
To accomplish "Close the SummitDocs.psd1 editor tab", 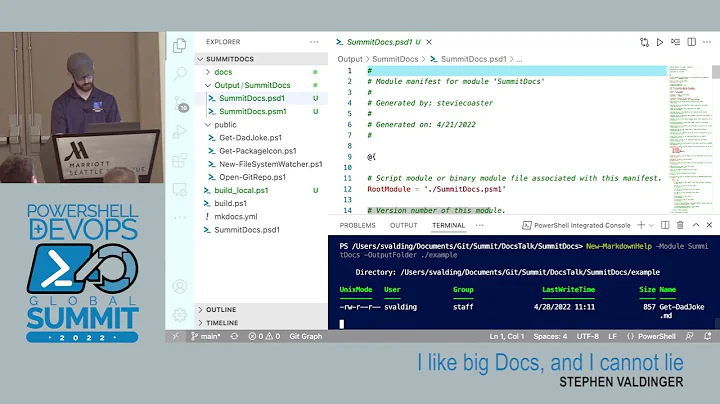I will (x=429, y=42).
